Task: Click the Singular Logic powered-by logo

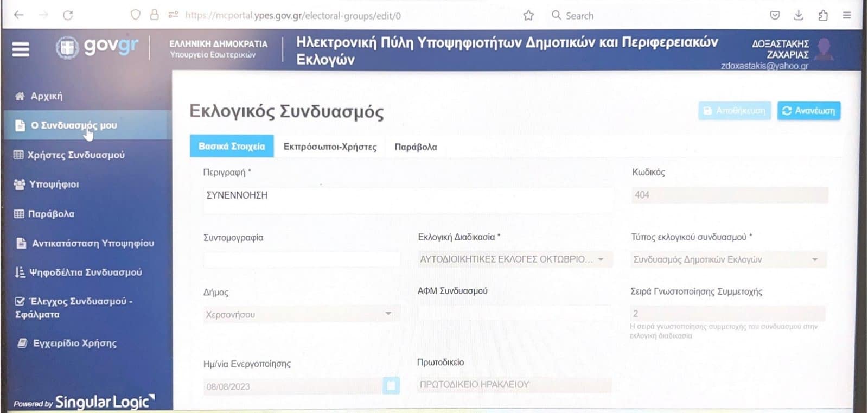Action: click(84, 402)
